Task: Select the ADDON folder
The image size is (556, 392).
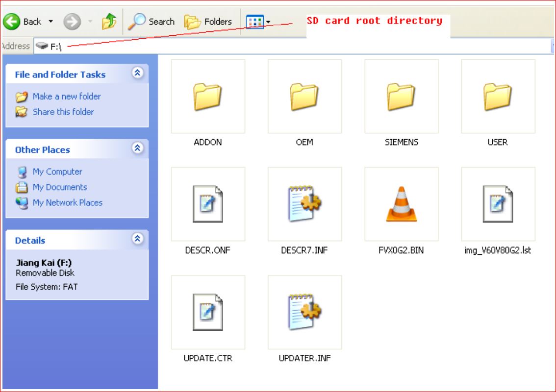Action: tap(208, 96)
